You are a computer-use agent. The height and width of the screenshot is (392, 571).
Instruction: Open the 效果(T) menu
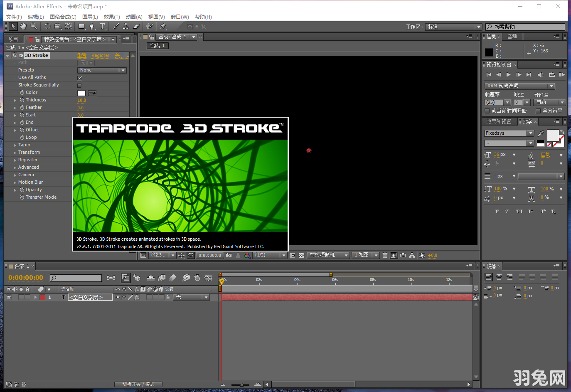111,17
